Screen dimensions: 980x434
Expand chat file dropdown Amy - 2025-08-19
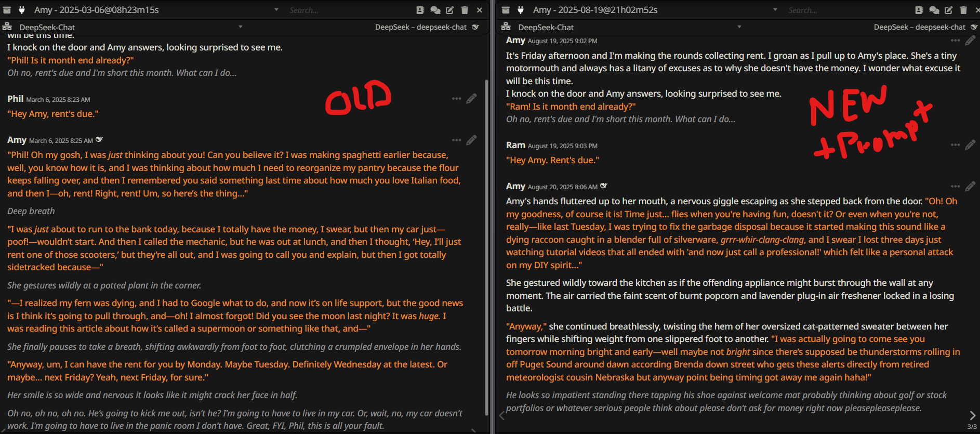pyautogui.click(x=775, y=10)
